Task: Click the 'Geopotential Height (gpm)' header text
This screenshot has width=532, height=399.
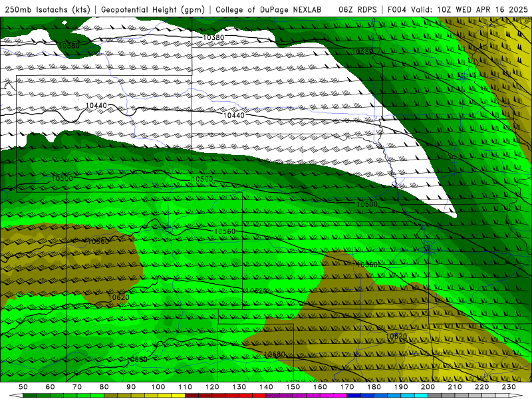Action: [153, 9]
